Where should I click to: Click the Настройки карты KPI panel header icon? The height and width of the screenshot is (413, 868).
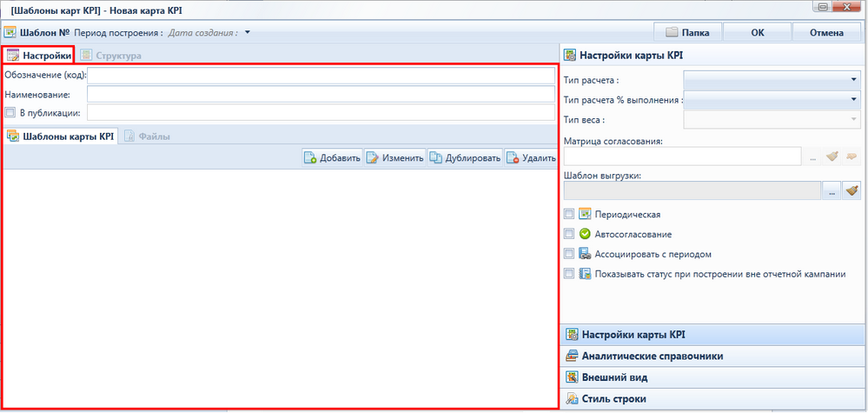(x=569, y=55)
